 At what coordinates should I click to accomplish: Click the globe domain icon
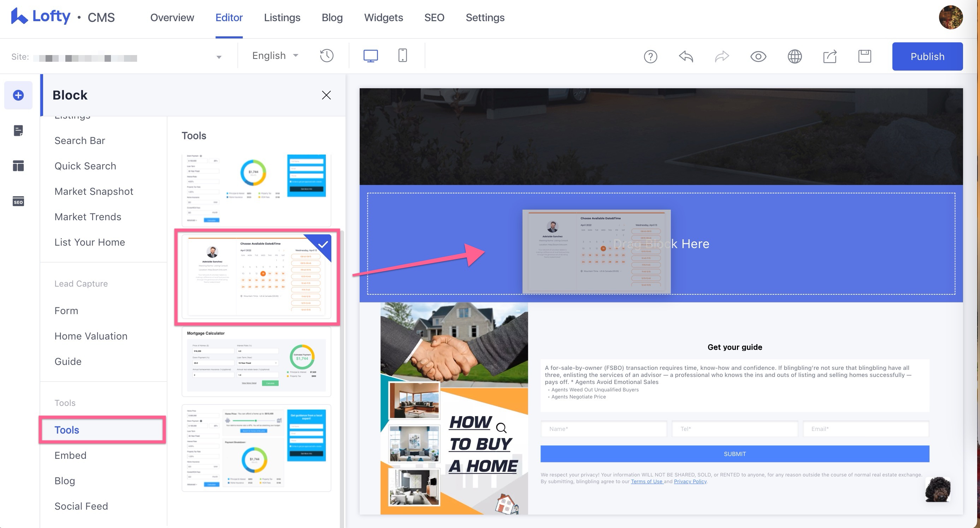tap(794, 56)
